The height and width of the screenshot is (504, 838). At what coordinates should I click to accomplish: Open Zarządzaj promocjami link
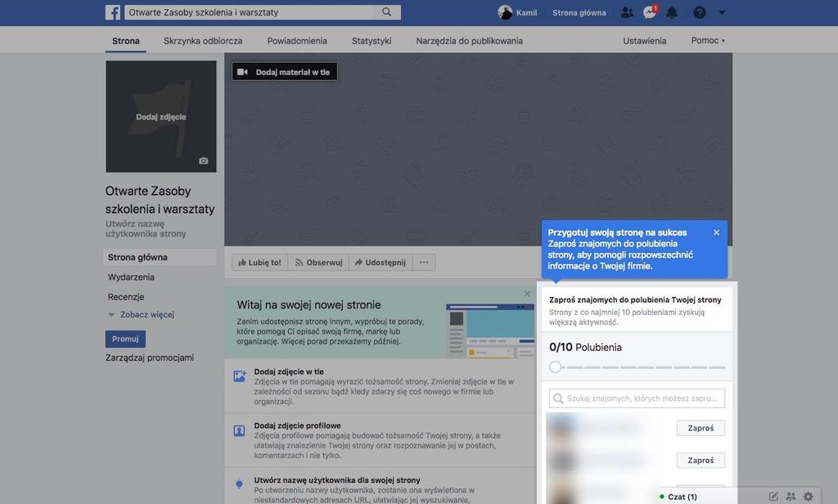pos(150,358)
